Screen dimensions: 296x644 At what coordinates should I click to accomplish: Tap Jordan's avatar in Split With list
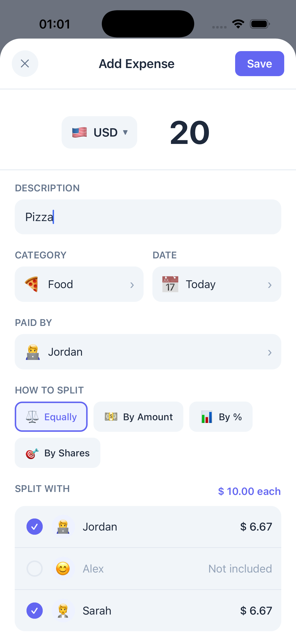(63, 527)
